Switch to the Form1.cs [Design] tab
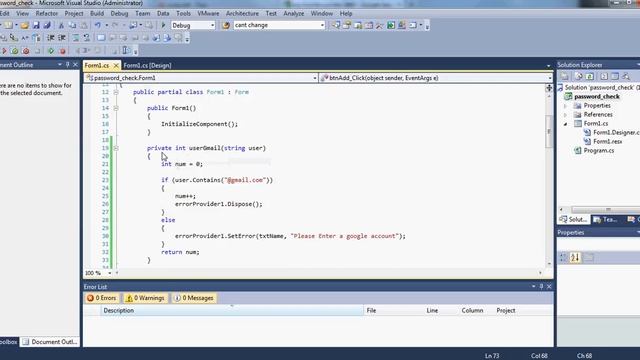Viewport: 640px width, 360px height. pyautogui.click(x=147, y=65)
